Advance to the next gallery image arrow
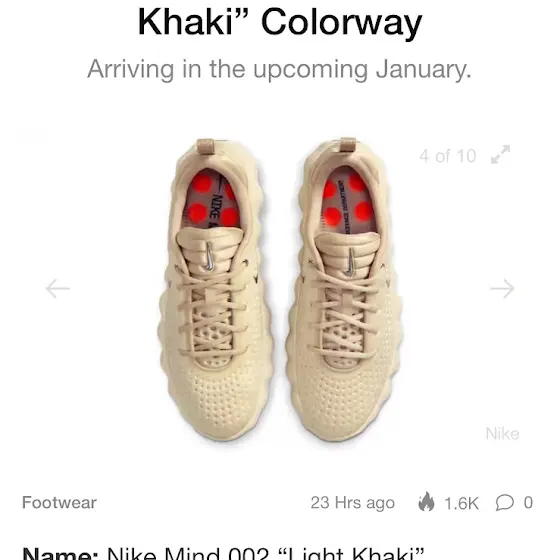560x560 pixels. point(502,288)
